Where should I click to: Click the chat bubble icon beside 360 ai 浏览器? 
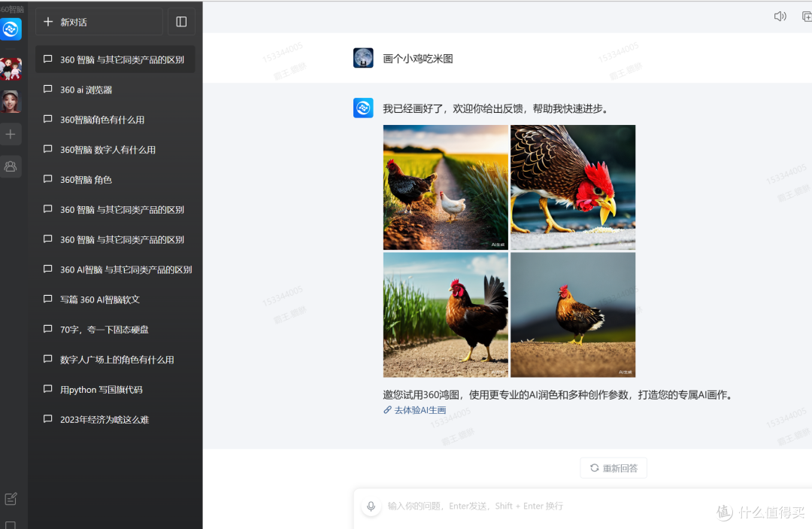[x=47, y=89]
